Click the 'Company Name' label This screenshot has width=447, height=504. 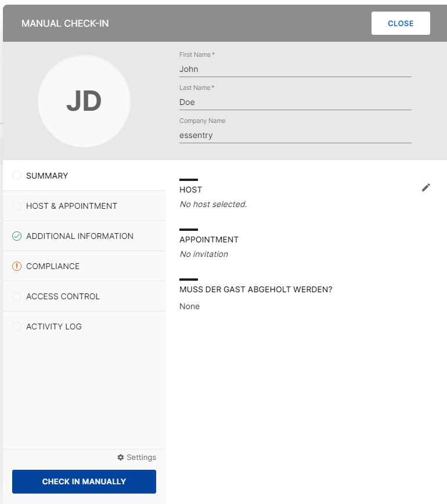(203, 121)
